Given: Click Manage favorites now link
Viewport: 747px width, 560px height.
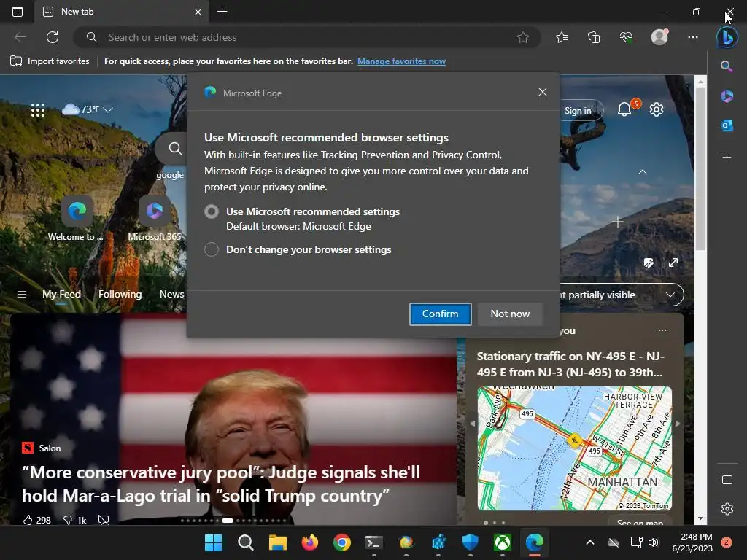Looking at the screenshot, I should click(402, 61).
